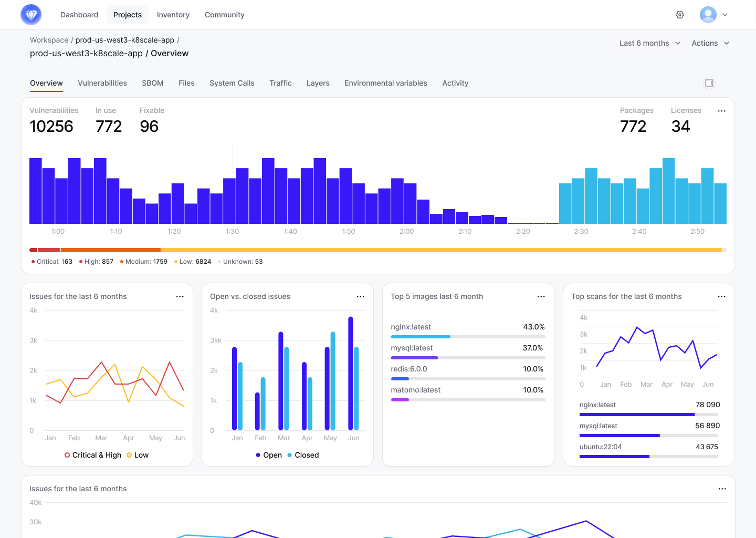
Task: Open the Last 6 months time range dropdown
Action: coord(649,43)
